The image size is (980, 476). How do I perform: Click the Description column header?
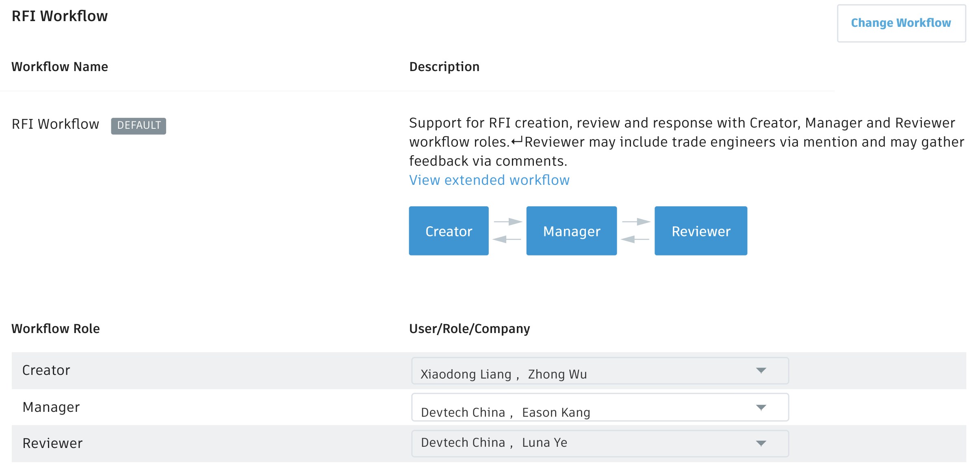pos(444,67)
